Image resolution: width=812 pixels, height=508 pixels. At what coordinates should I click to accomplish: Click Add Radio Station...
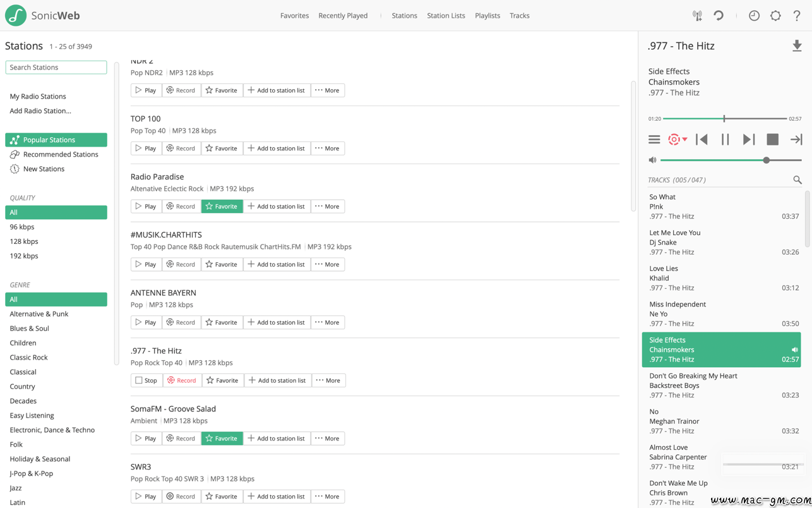40,111
